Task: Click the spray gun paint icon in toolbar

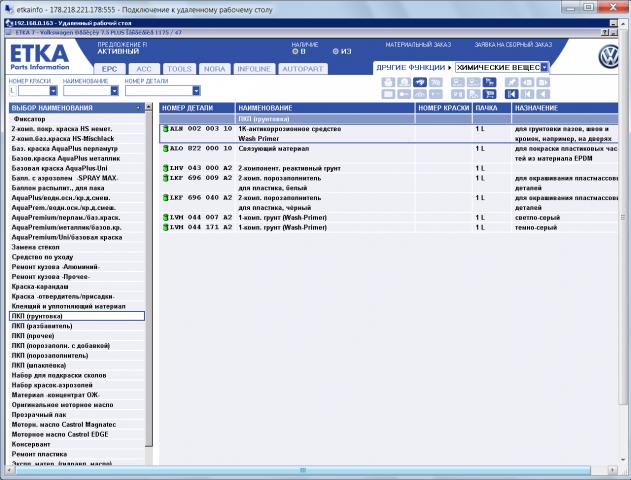Action: (x=420, y=82)
